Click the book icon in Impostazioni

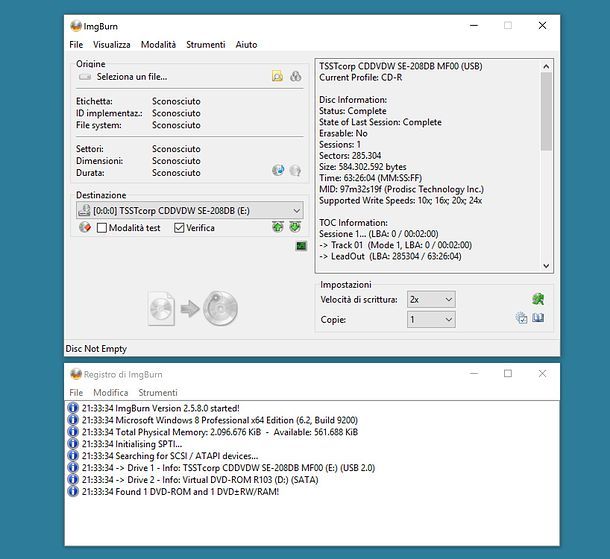538,318
